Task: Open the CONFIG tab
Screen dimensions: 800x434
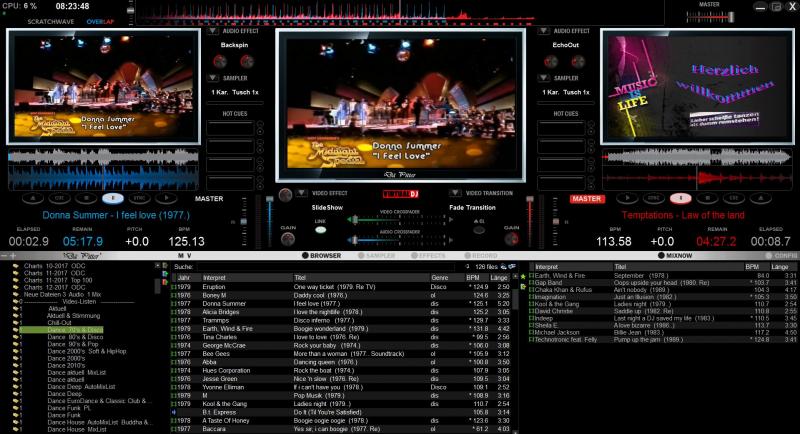Action: pos(782,256)
